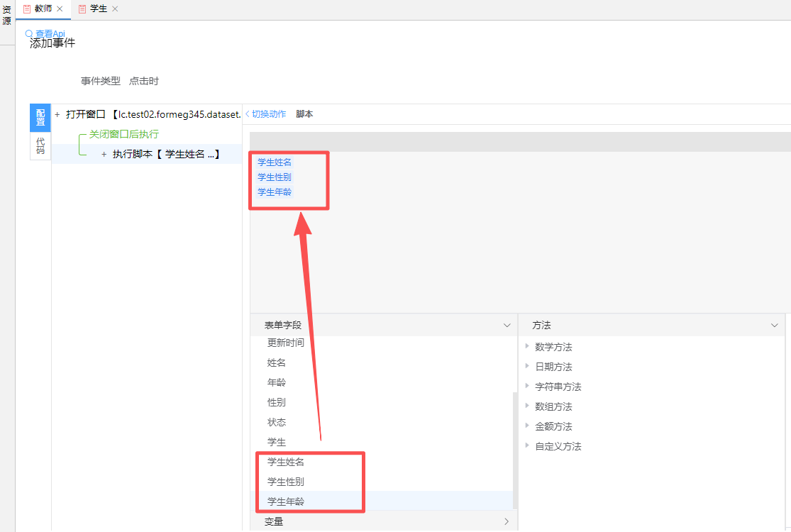Expand 数学方法 tree node
The width and height of the screenshot is (791, 532).
click(527, 346)
